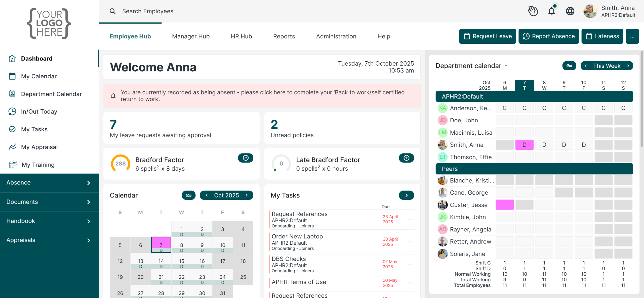Open Late Bradford Factor details icon

pyautogui.click(x=406, y=158)
